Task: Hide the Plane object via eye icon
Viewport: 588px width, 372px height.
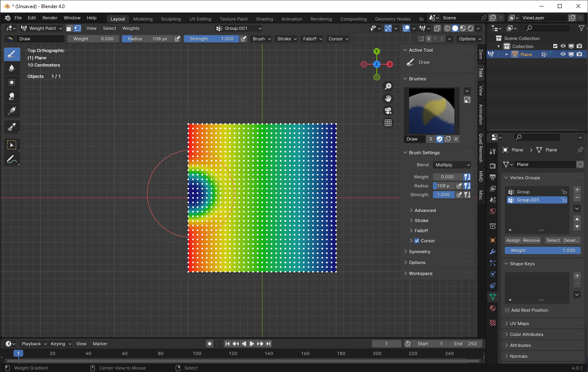Action: 563,54
